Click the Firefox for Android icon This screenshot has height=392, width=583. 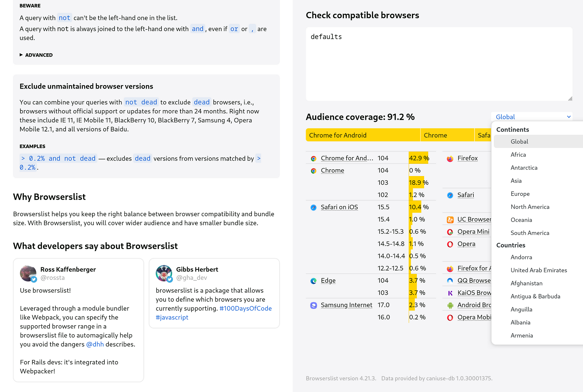tap(450, 269)
